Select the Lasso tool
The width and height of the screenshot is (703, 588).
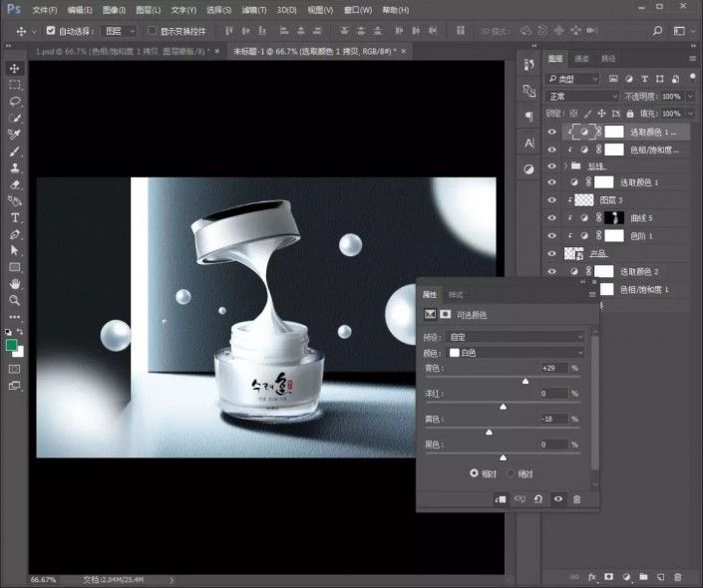coord(15,102)
